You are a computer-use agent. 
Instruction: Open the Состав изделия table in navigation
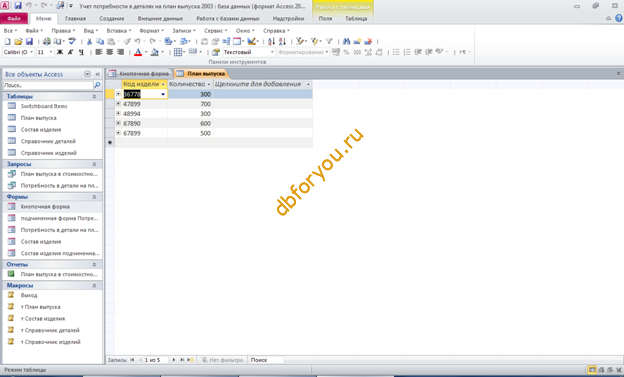[x=41, y=129]
